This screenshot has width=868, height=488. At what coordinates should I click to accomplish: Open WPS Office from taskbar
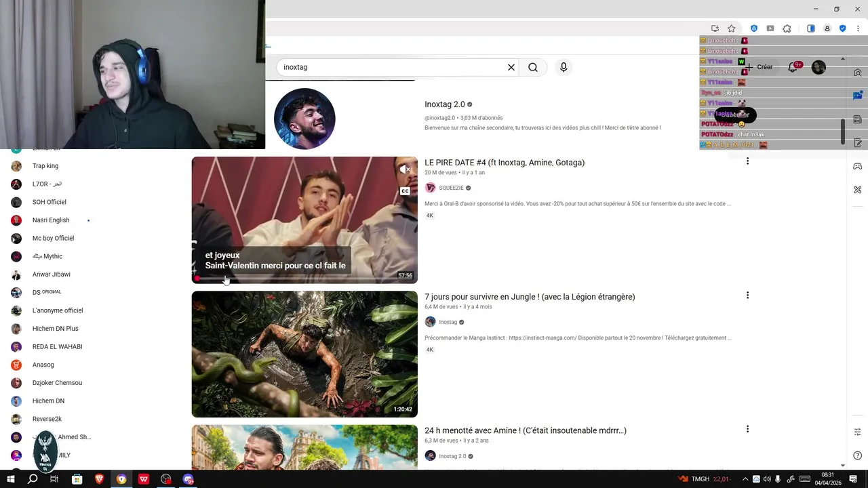point(144,479)
